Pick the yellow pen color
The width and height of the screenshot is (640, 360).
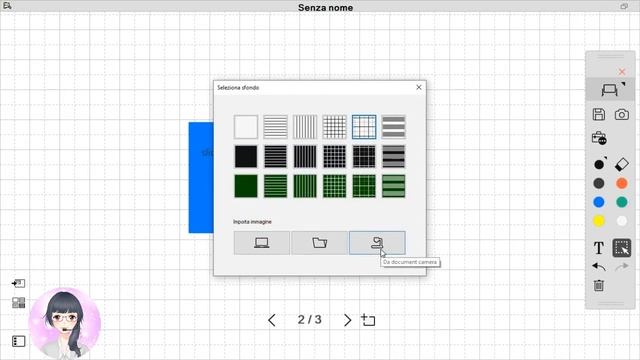pyautogui.click(x=599, y=221)
